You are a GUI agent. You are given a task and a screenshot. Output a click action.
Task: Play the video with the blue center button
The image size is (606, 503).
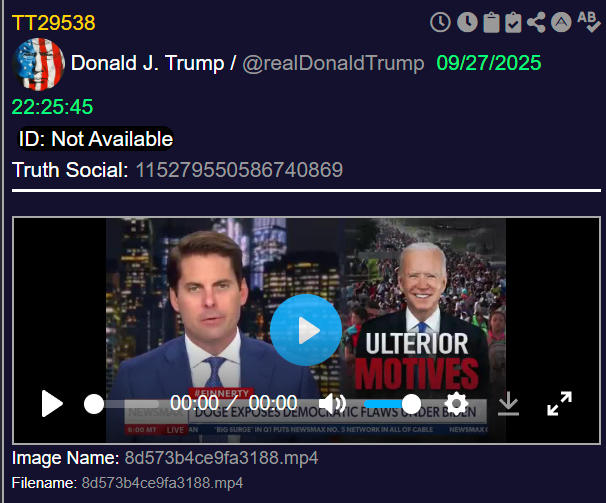[x=306, y=330]
